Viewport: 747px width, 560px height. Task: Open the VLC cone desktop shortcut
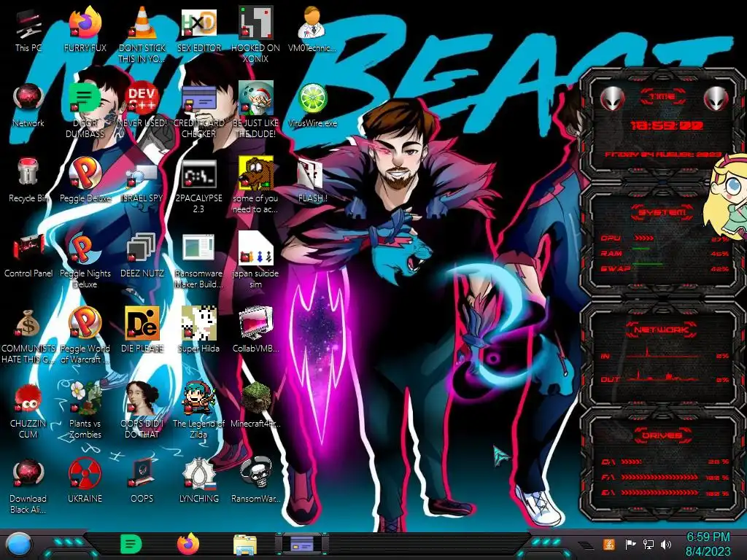142,35
